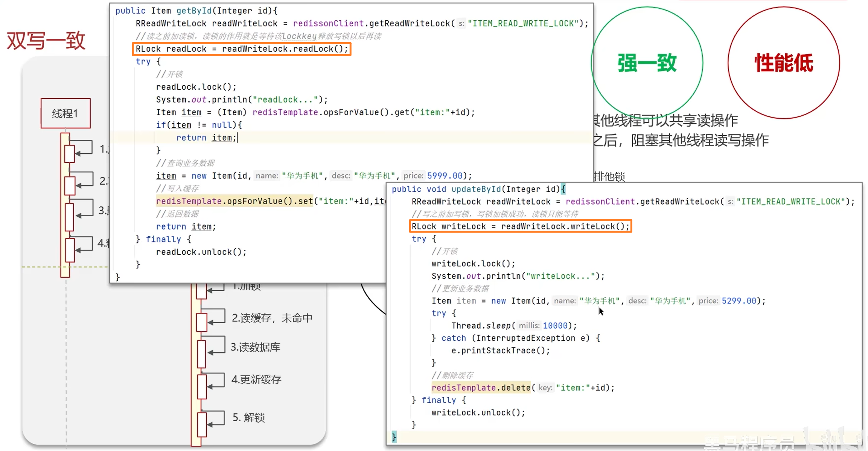Click the 4.更新缓存 step label

(256, 379)
